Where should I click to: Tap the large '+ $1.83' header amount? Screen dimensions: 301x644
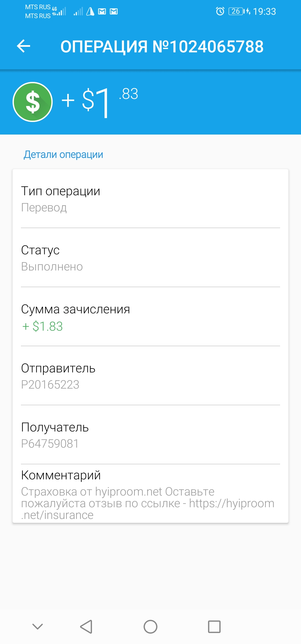point(99,101)
